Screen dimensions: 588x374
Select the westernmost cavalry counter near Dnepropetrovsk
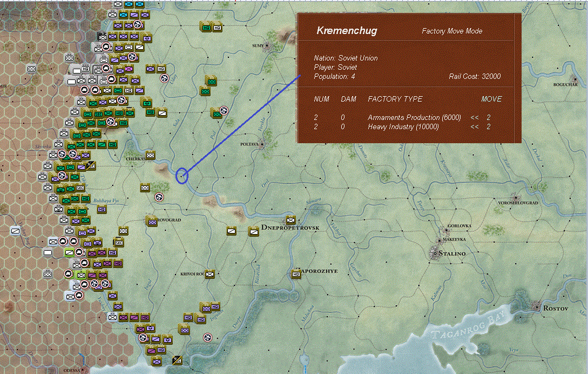coord(232,231)
